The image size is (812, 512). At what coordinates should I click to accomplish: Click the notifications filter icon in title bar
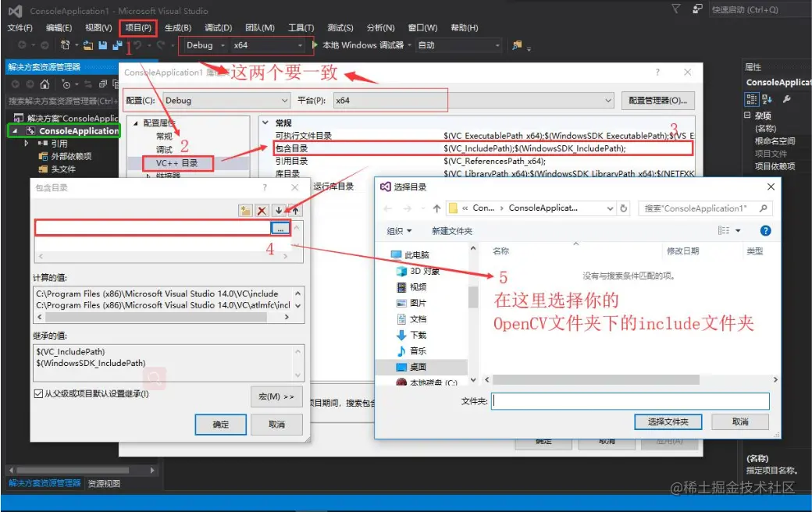tap(676, 9)
